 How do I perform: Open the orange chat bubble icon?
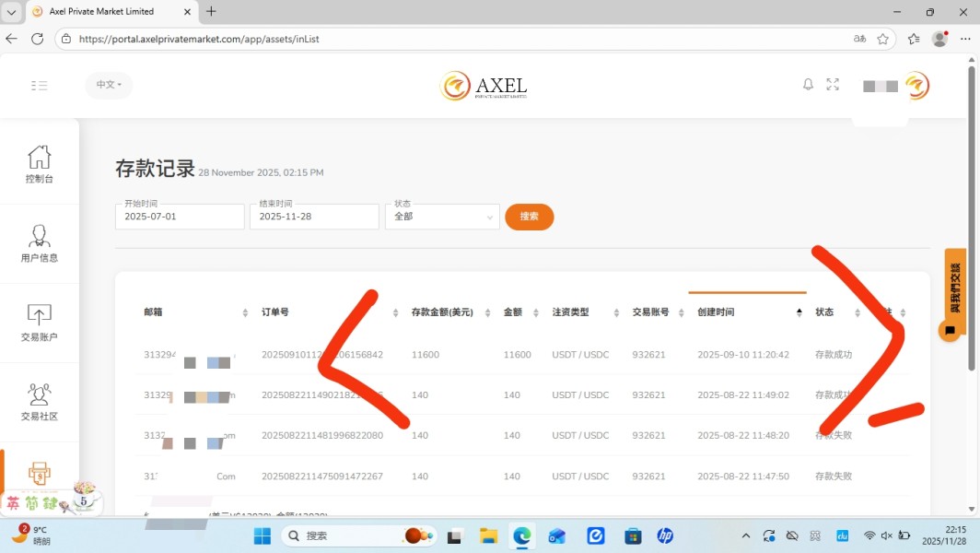pos(950,330)
